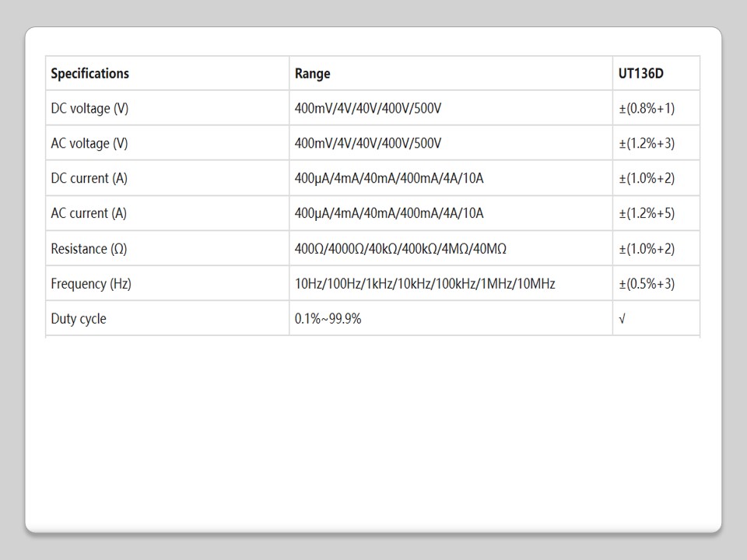Select the resistance range 400Ω to 40MΩ cell

pos(400,249)
